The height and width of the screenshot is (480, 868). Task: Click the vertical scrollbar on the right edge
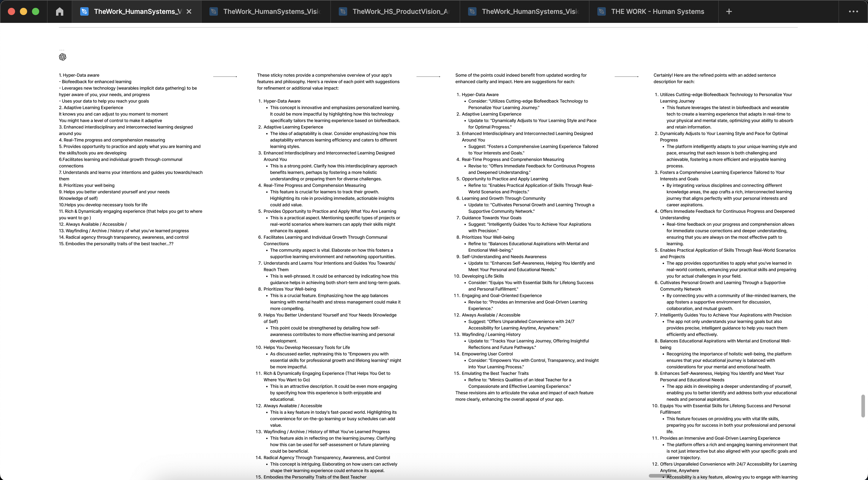point(863,406)
